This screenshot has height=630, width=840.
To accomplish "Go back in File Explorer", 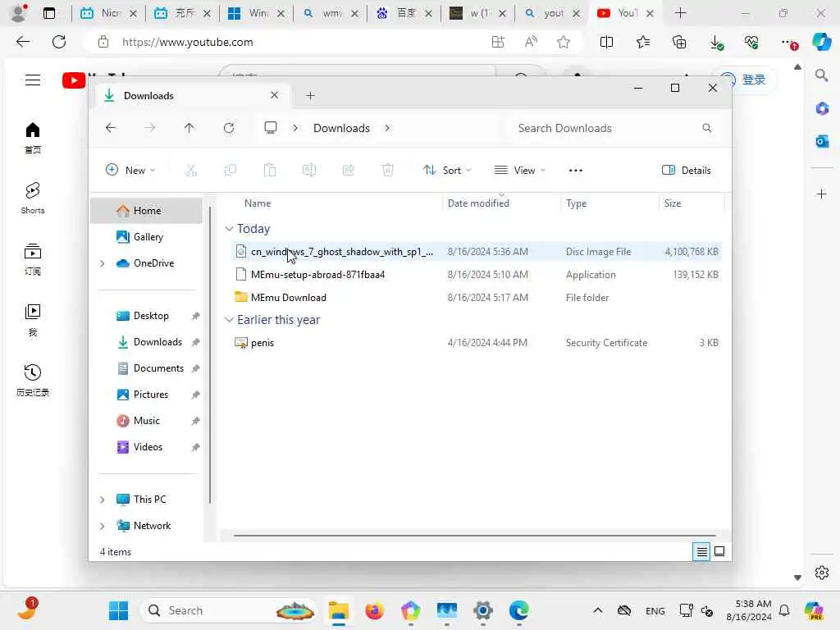I will click(111, 128).
